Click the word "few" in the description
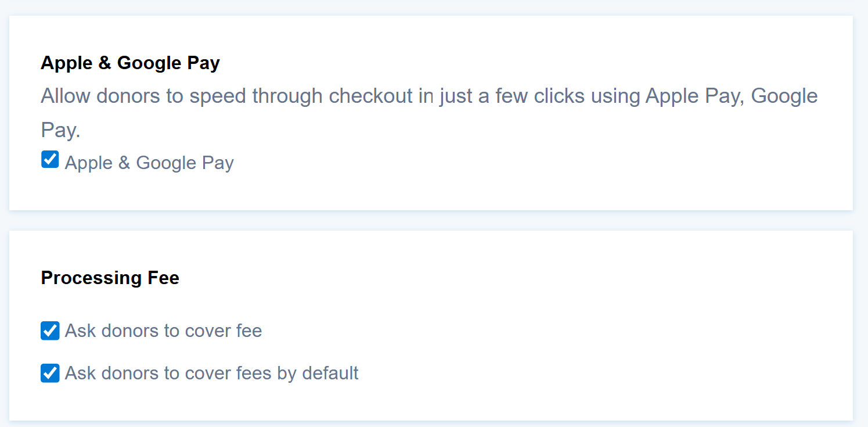The height and width of the screenshot is (427, 868). (512, 96)
